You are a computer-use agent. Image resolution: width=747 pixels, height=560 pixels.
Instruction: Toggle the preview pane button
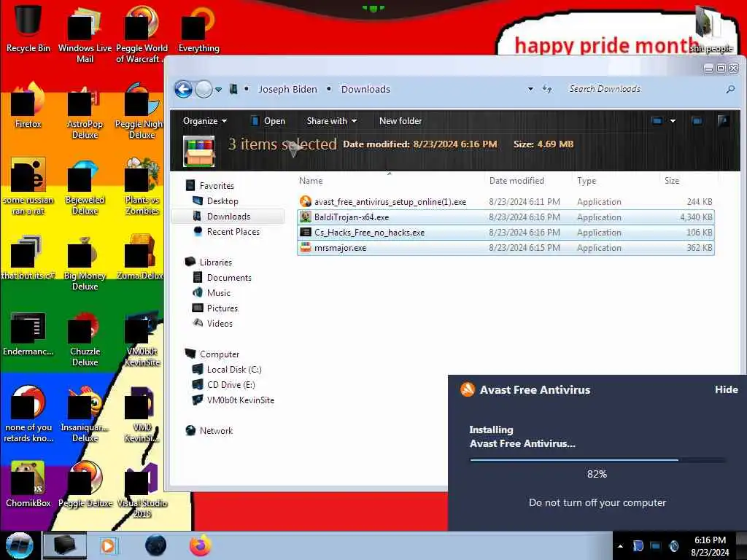coord(697,121)
